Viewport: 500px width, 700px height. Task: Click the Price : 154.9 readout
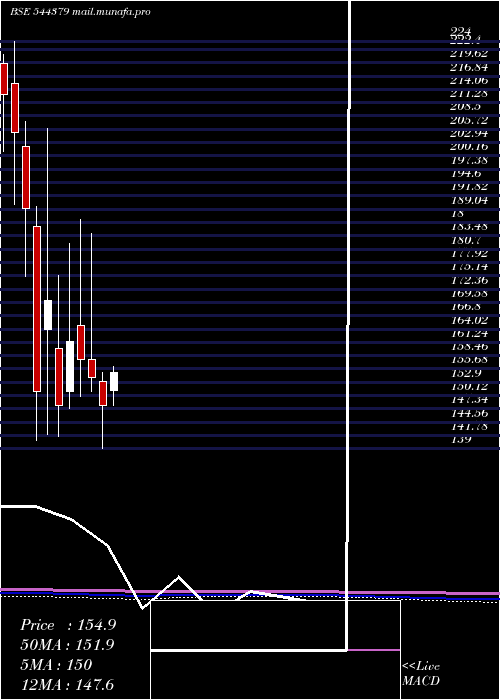click(68, 625)
